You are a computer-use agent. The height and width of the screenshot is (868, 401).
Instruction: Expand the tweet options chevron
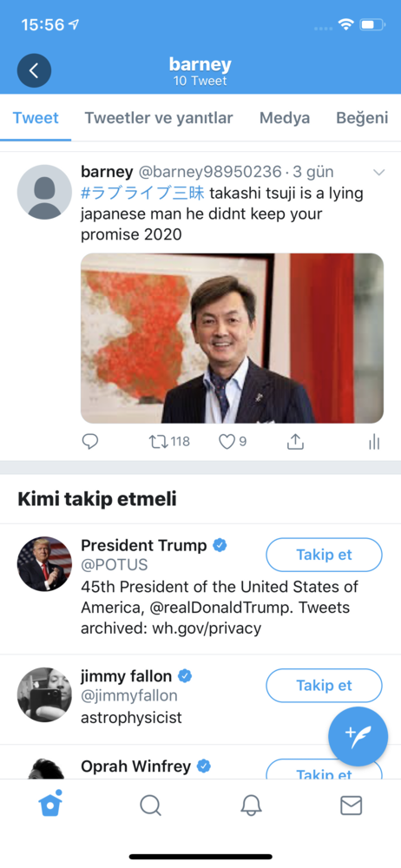[x=378, y=173]
